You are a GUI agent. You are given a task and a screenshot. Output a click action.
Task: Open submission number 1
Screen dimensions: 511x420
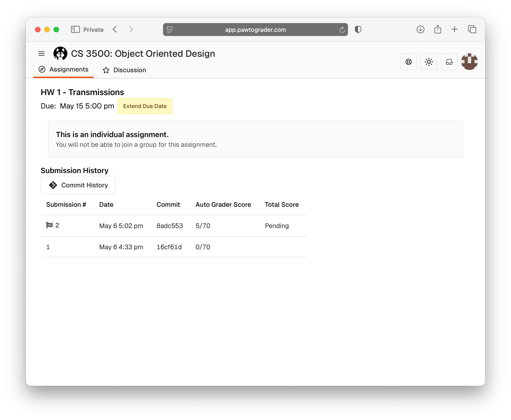48,247
